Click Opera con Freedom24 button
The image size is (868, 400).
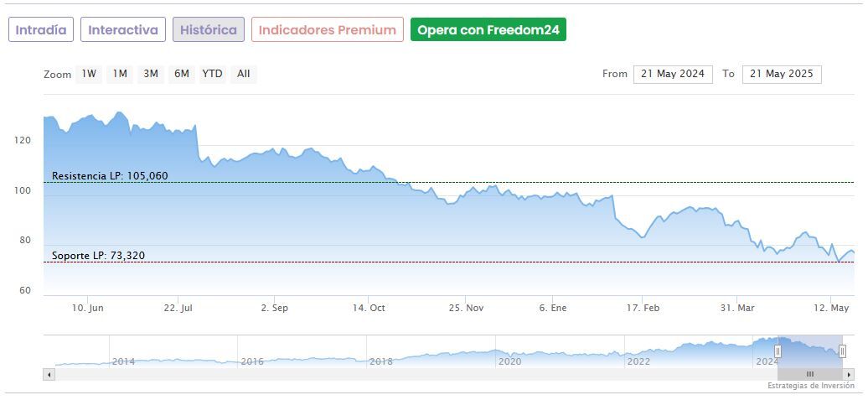(488, 30)
